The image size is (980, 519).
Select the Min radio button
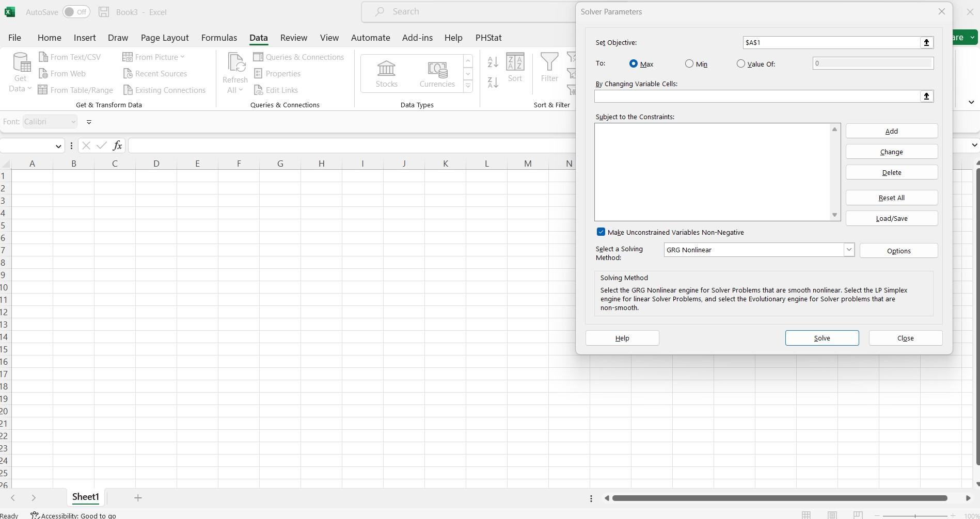(689, 63)
